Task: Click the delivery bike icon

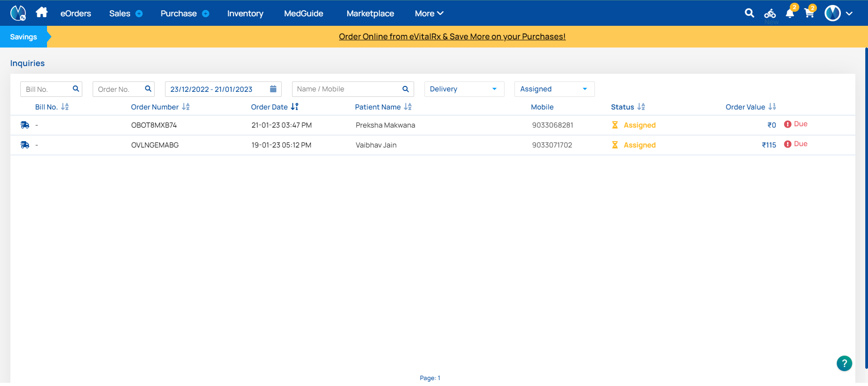Action: pos(770,13)
